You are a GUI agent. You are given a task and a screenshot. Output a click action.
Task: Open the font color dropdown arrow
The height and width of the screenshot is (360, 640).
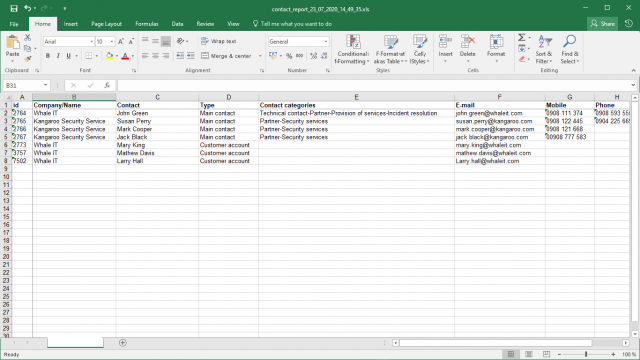coord(133,56)
